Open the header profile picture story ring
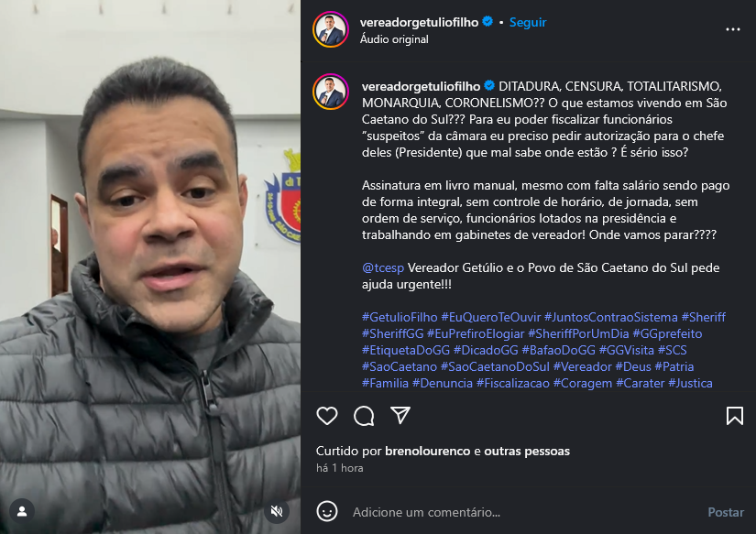756x534 pixels. coord(331,29)
